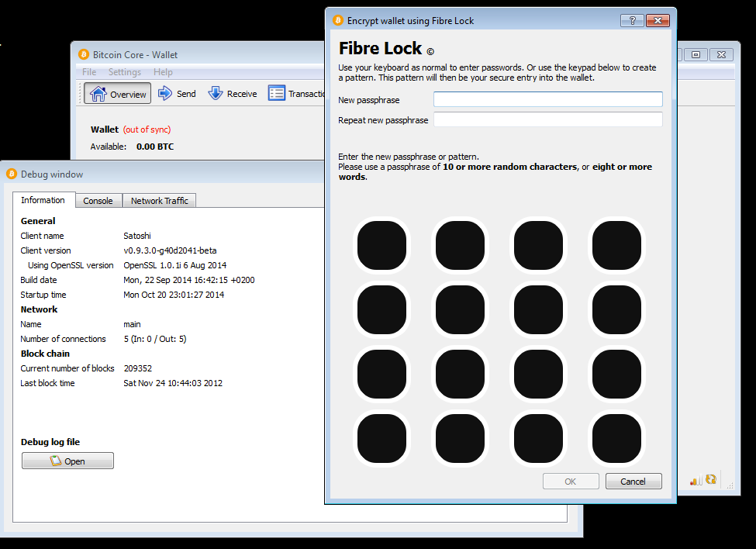The height and width of the screenshot is (549, 756).
Task: Click the 'OpenSSL 1.0.1i 6 Aug 2014' value
Action: (x=175, y=265)
